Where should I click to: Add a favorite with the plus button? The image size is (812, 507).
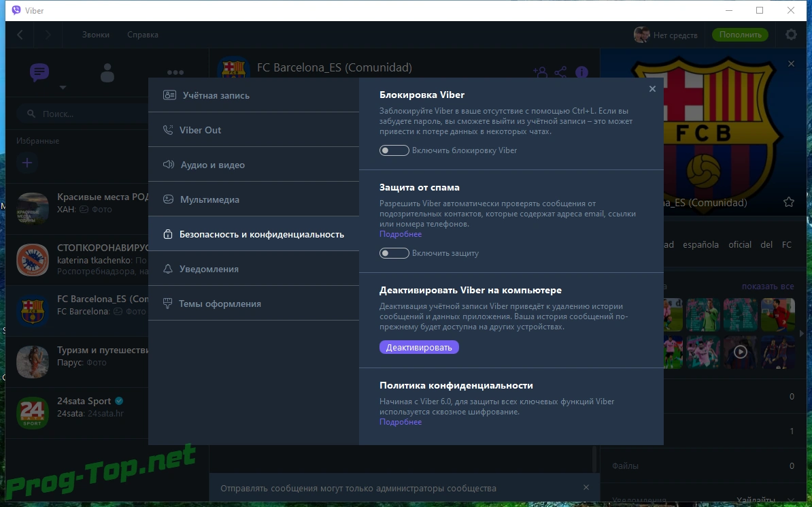(x=27, y=163)
